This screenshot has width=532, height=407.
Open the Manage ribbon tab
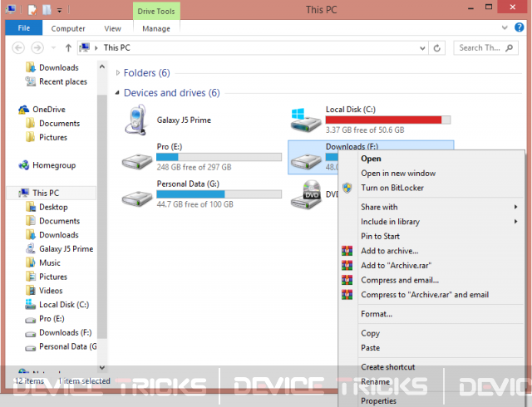click(x=156, y=28)
